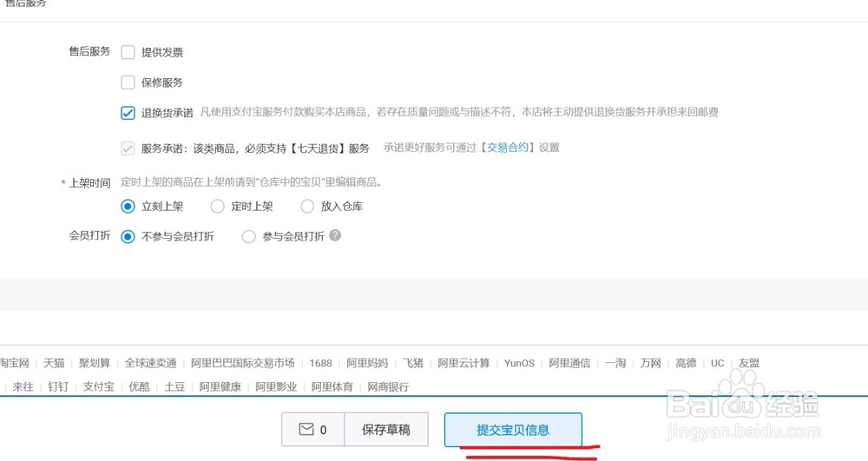Image resolution: width=868 pixels, height=461 pixels.
Task: Open the 来往 footer link
Action: click(x=23, y=387)
